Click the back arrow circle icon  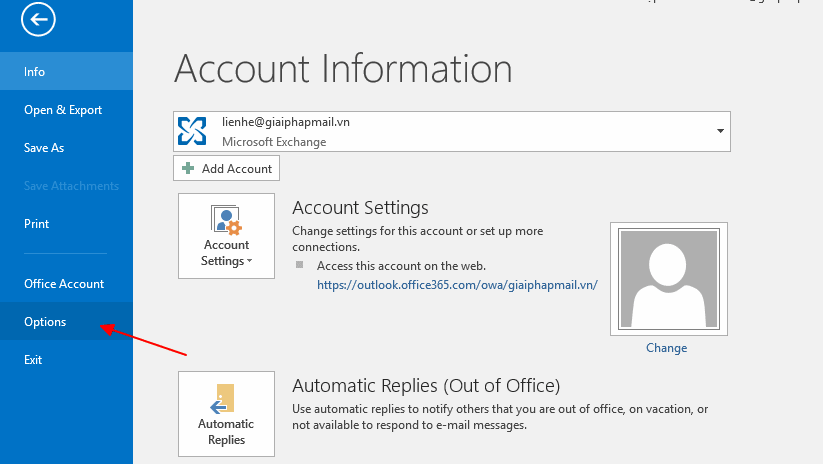pos(38,20)
